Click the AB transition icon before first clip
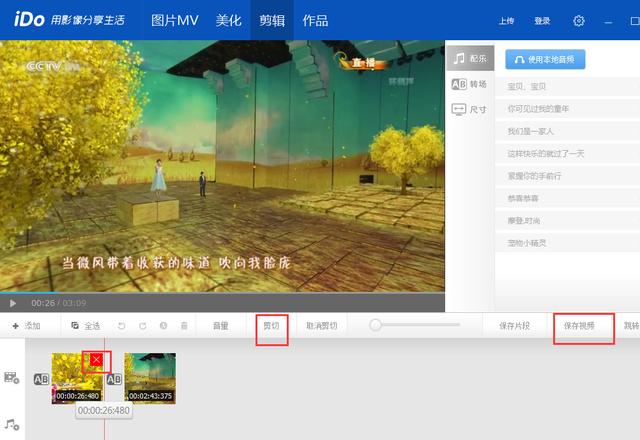Screen dimensions: 640x440 [41, 379]
